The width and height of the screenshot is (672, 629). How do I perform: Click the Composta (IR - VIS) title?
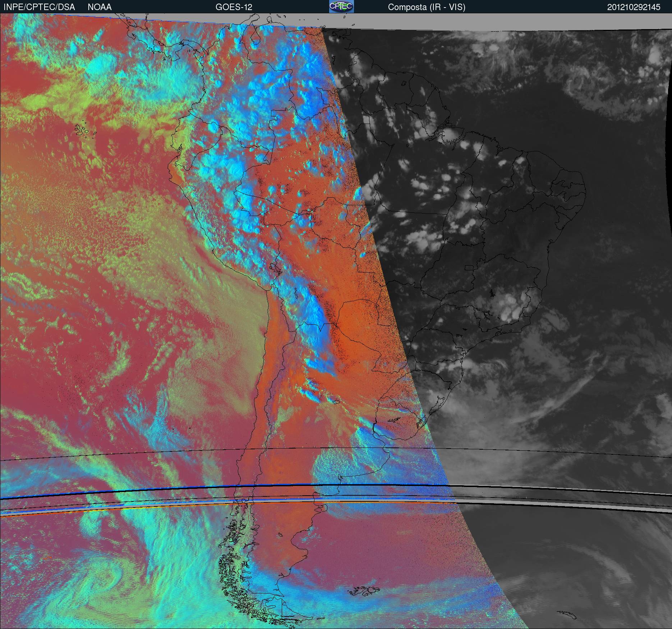coord(427,7)
